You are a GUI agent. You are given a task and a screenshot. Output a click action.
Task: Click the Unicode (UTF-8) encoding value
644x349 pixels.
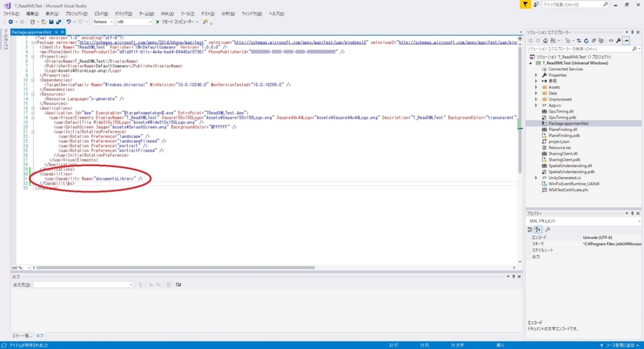[x=597, y=237]
